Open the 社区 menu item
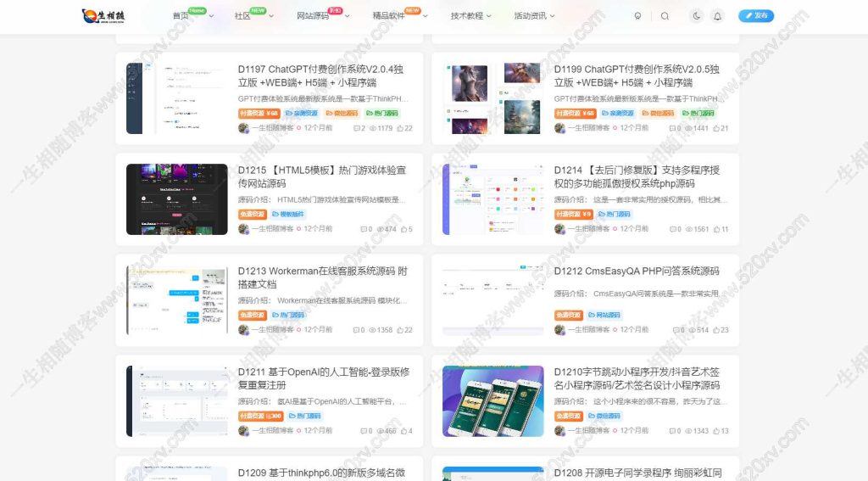 pyautogui.click(x=242, y=16)
